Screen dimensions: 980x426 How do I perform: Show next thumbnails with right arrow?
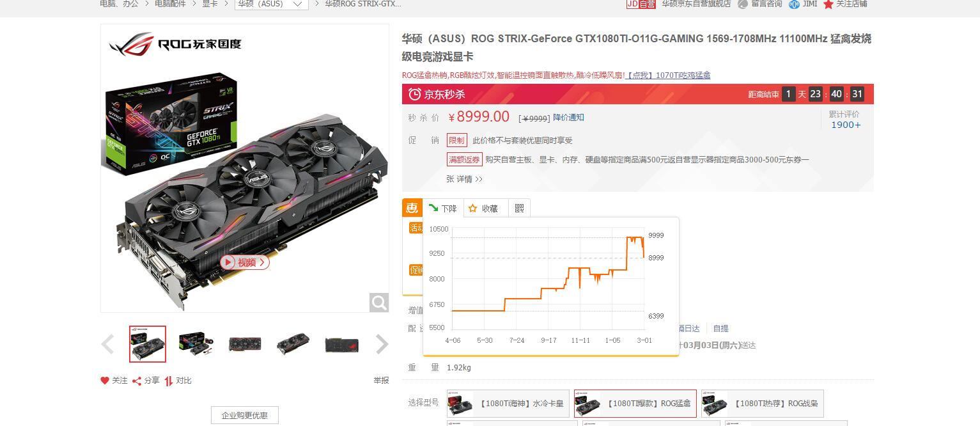point(382,344)
